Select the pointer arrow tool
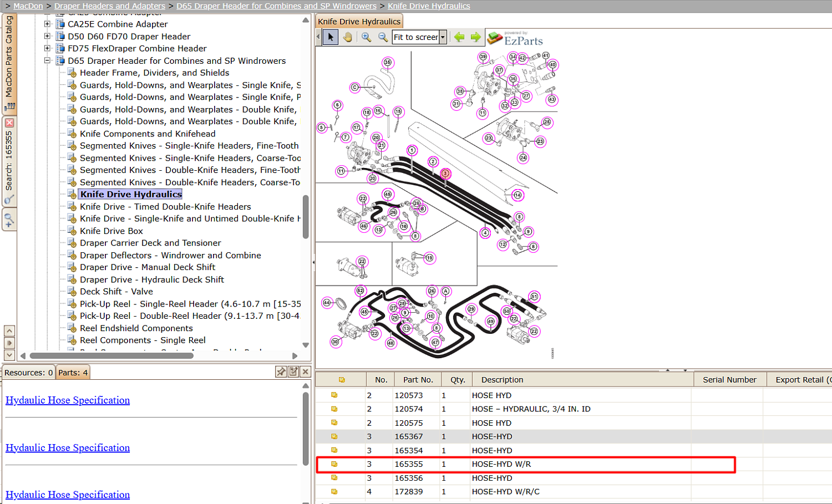 coord(331,37)
